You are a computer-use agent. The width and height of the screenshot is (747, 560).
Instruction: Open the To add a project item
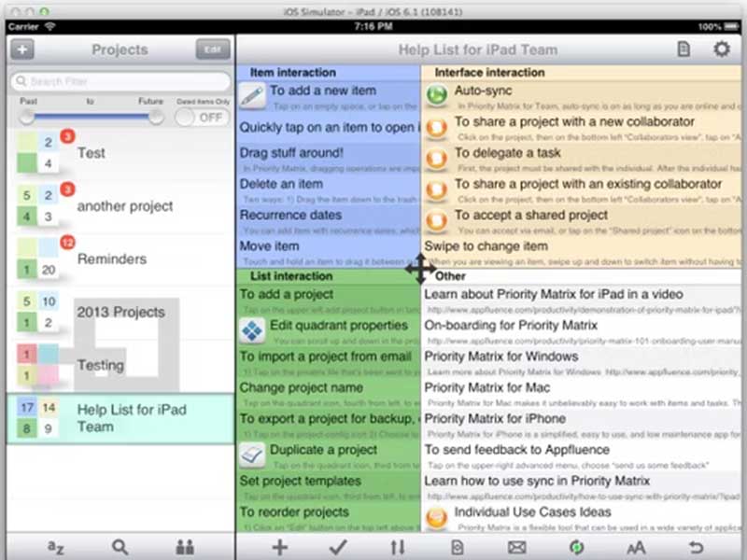(329, 301)
